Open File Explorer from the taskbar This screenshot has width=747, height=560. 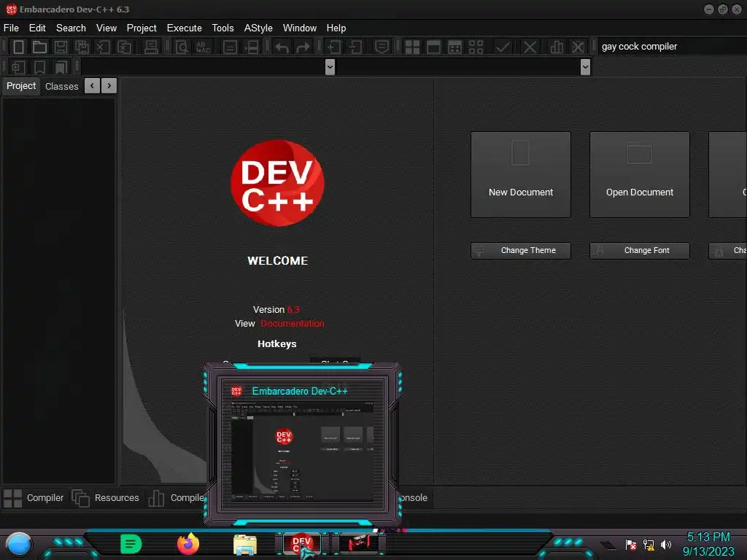click(x=245, y=544)
